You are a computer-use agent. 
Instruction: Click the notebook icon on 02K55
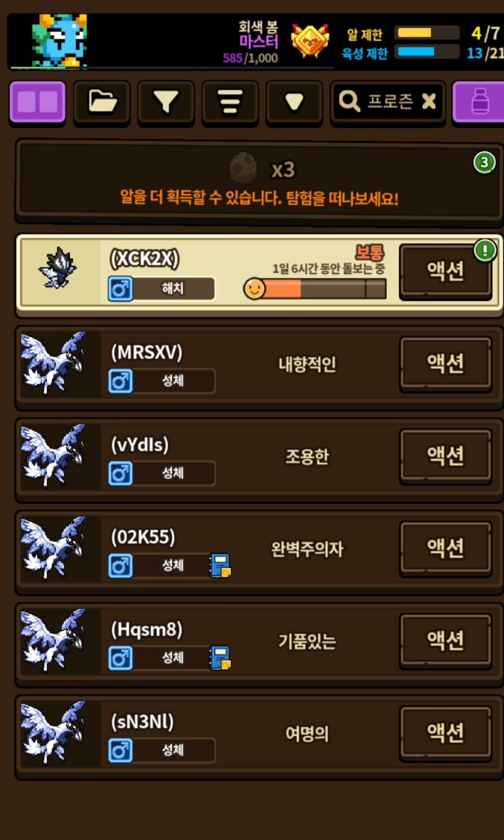click(x=220, y=565)
